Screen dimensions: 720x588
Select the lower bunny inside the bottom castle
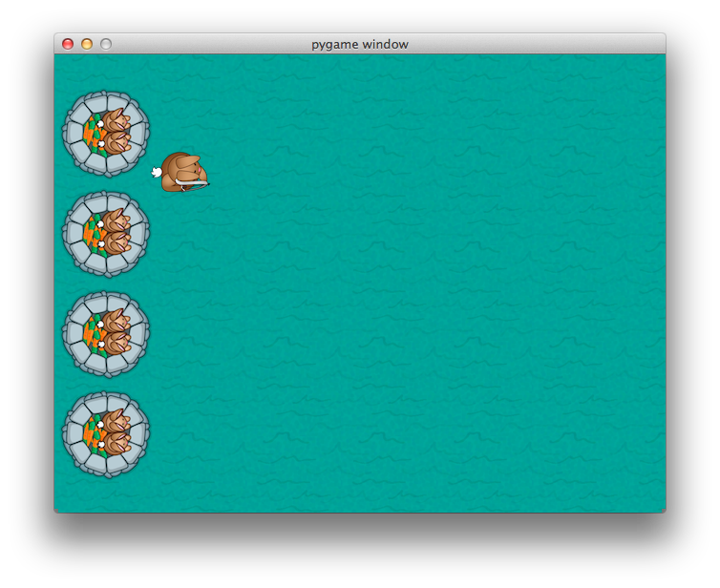pos(116,443)
